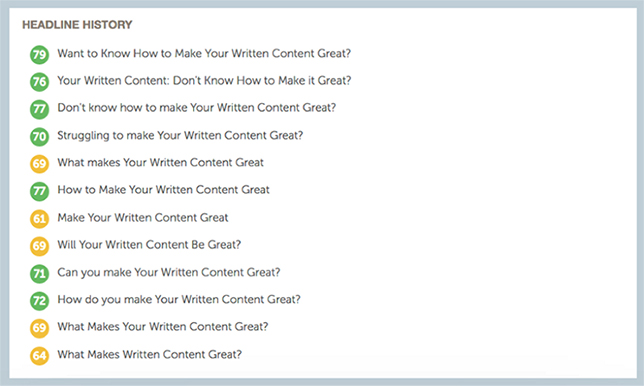Viewport: 644px width, 386px height.
Task: Pick 'Make Your Written Content Great' headline
Action: point(143,218)
